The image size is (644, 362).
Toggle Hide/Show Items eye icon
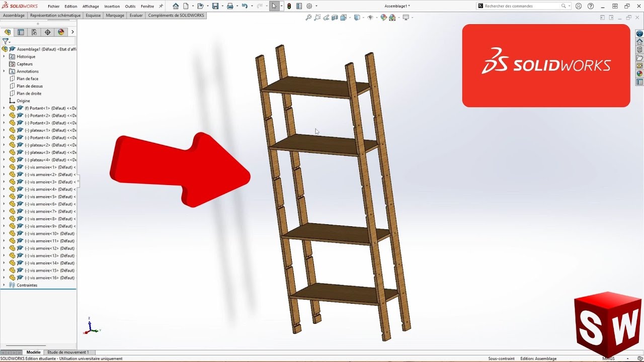[370, 17]
